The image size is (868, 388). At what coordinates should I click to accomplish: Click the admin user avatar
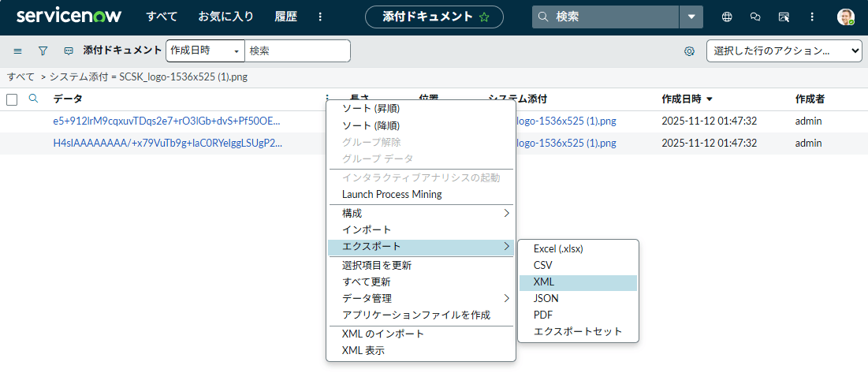[846, 17]
